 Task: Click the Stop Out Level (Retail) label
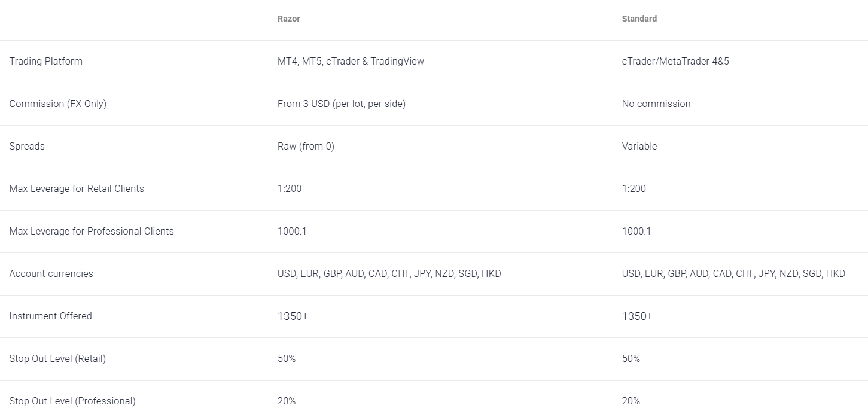tap(57, 358)
